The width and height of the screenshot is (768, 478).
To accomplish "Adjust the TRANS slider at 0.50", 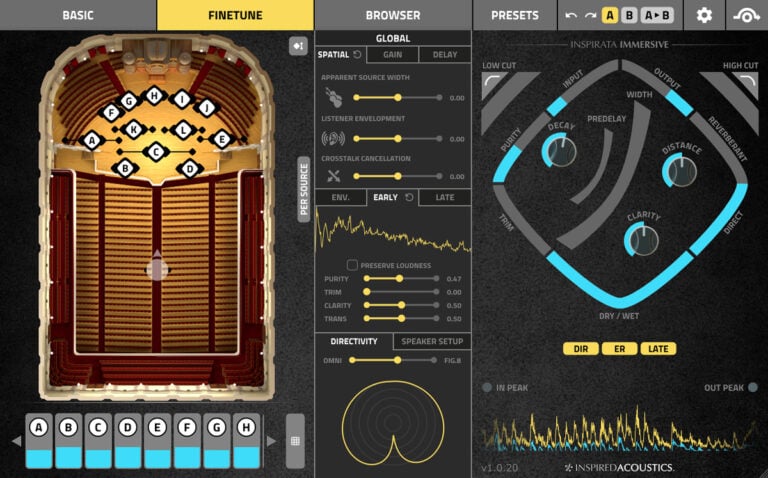I will click(401, 318).
